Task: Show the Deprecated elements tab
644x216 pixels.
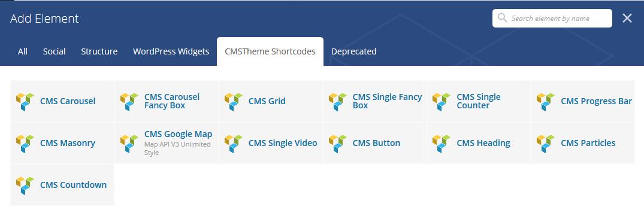Action: (x=354, y=51)
